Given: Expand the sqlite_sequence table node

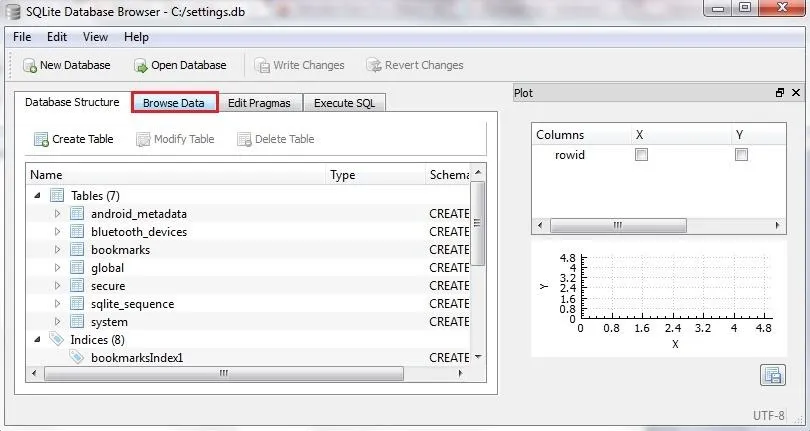Looking at the screenshot, I should click(57, 304).
